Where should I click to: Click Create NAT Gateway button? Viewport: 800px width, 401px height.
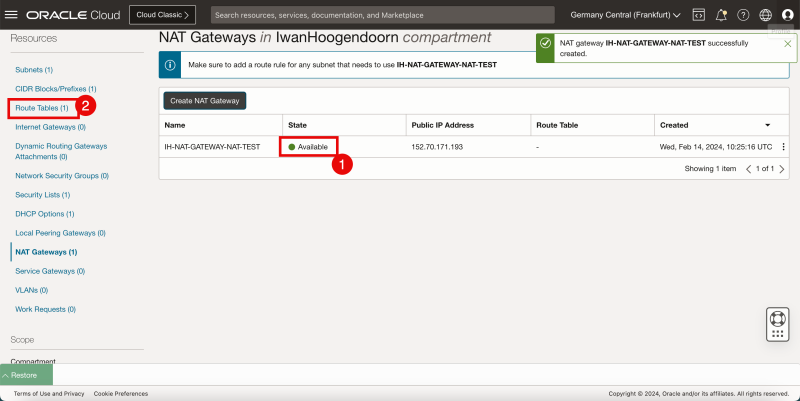205,101
